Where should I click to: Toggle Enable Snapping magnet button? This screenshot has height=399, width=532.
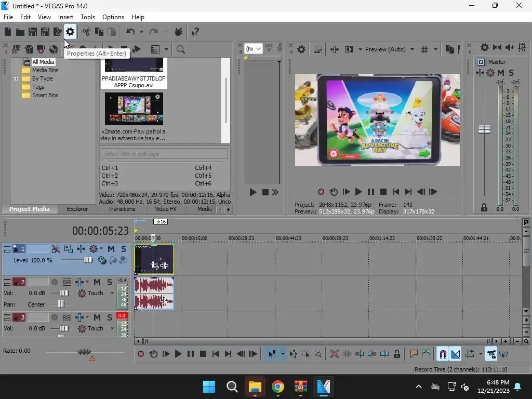(x=443, y=354)
